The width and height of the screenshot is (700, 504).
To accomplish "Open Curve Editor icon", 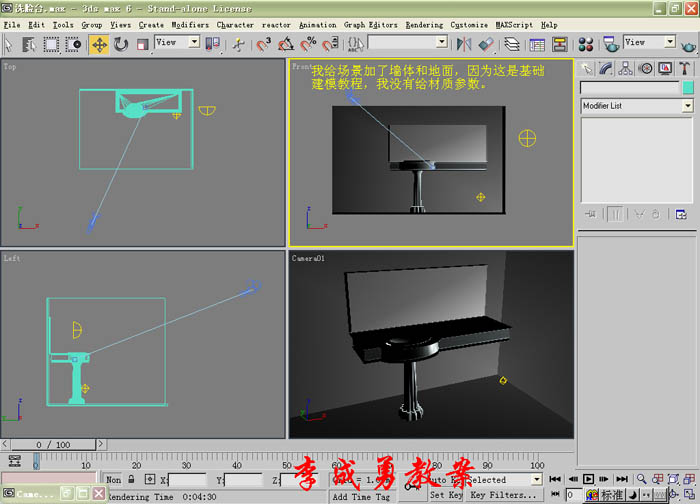I will 537,44.
